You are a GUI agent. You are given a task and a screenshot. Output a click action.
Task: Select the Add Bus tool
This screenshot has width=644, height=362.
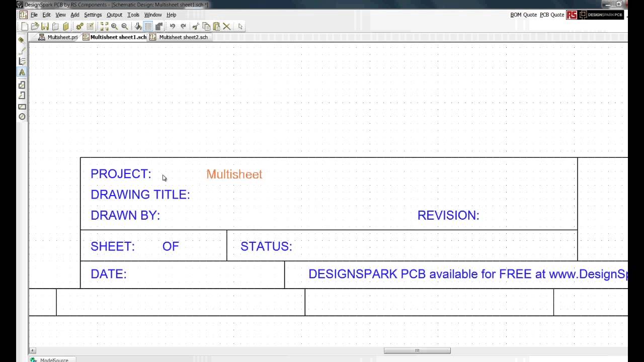click(x=22, y=61)
